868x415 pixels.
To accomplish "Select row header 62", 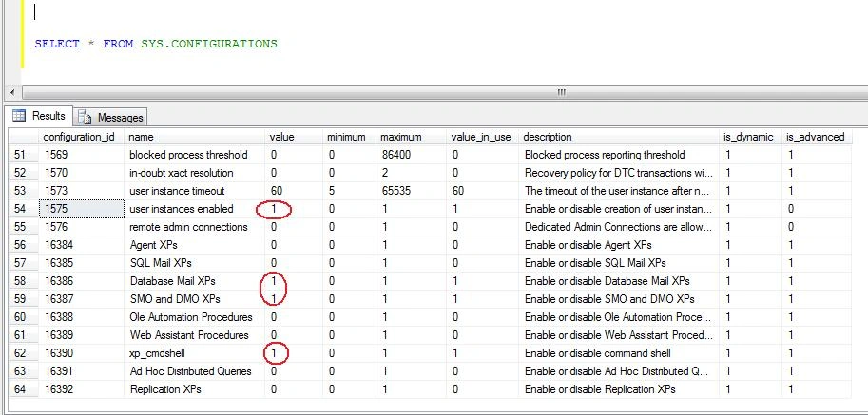I will (x=21, y=353).
